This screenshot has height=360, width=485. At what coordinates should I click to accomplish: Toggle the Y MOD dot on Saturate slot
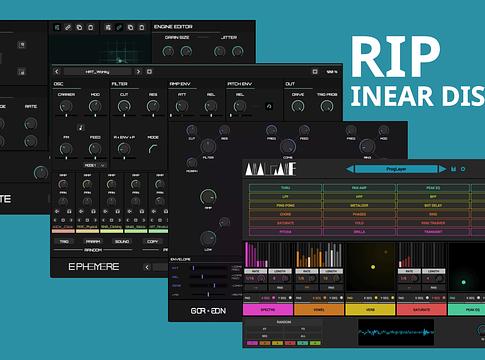click(444, 298)
